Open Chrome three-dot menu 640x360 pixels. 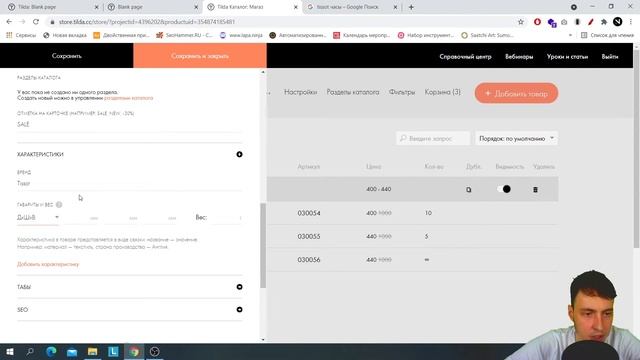click(631, 22)
